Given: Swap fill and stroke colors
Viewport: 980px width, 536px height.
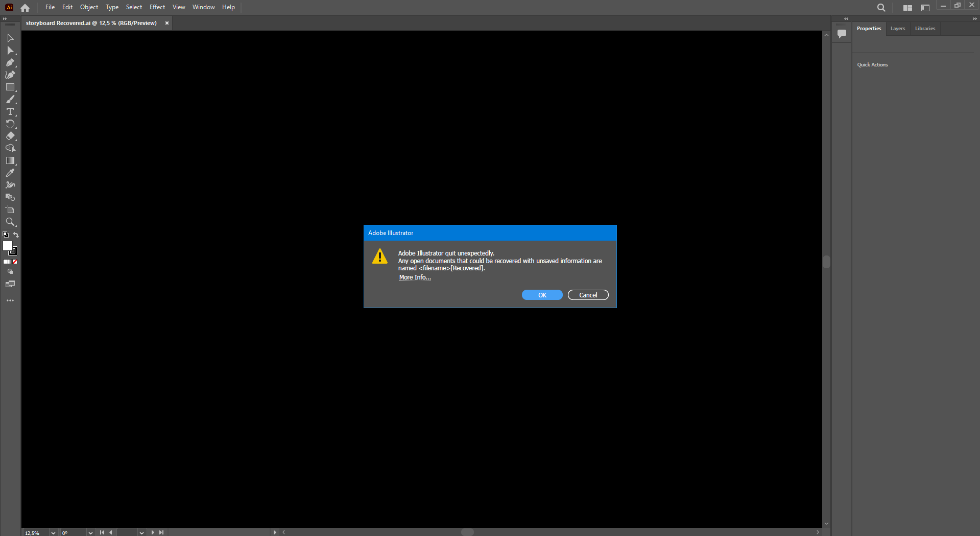Looking at the screenshot, I should click(16, 235).
